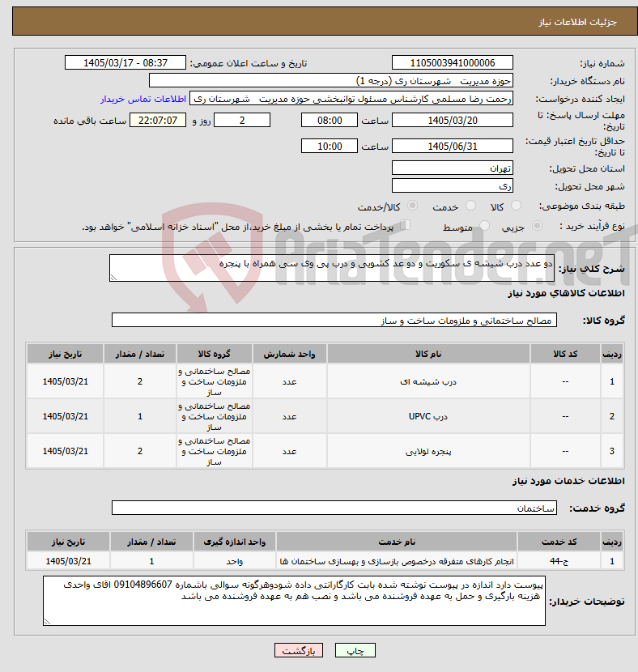638x672 pixels.
Task: Click the جزئیات اطلاعات نیاز page title
Action: click(577, 22)
